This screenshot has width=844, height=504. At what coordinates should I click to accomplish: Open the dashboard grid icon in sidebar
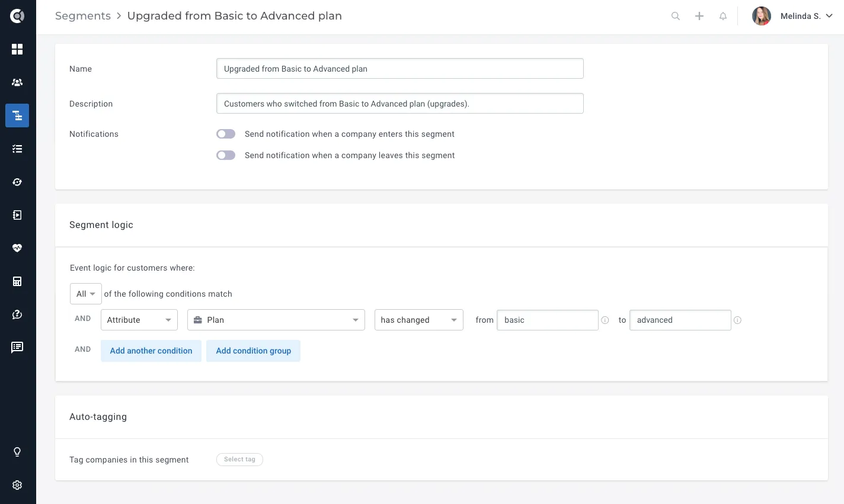coord(17,49)
